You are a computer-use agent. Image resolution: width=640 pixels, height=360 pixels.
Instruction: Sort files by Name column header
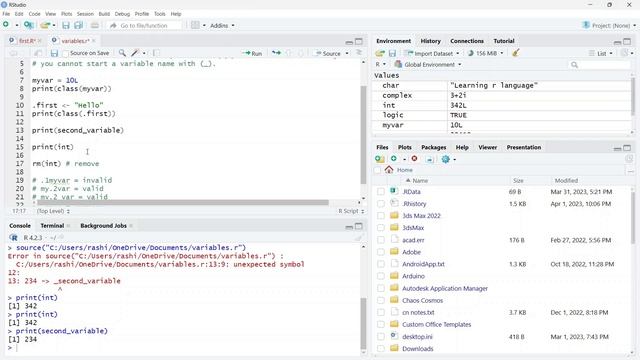[420, 180]
